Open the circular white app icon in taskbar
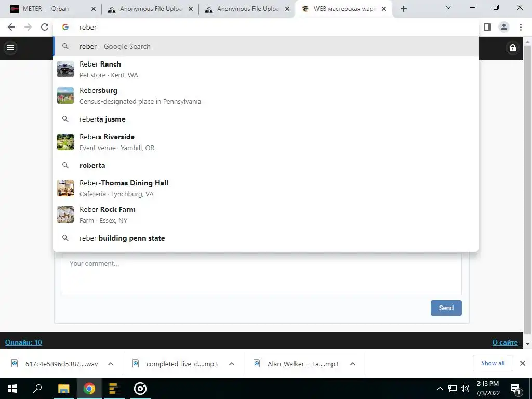 140,389
